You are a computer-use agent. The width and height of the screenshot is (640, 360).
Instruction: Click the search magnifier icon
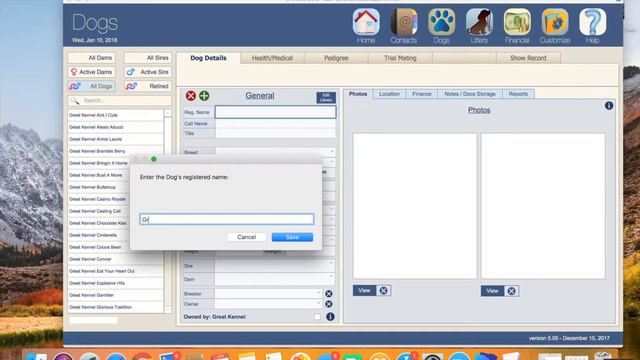coord(74,100)
